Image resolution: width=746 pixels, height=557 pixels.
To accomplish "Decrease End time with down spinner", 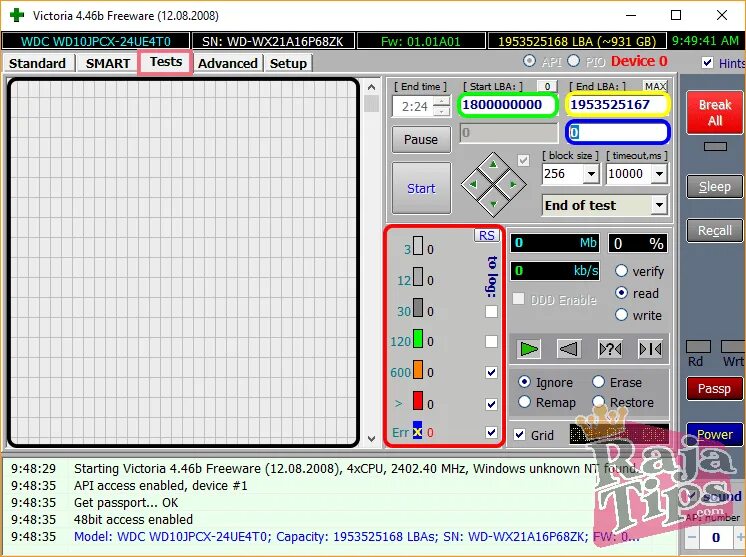I will point(442,111).
